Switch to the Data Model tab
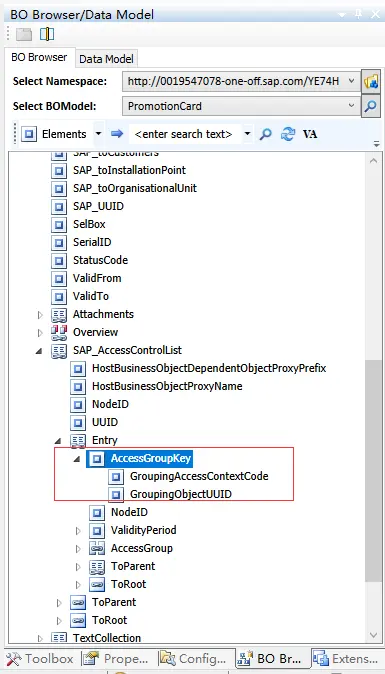Image resolution: width=385 pixels, height=674 pixels. [106, 59]
